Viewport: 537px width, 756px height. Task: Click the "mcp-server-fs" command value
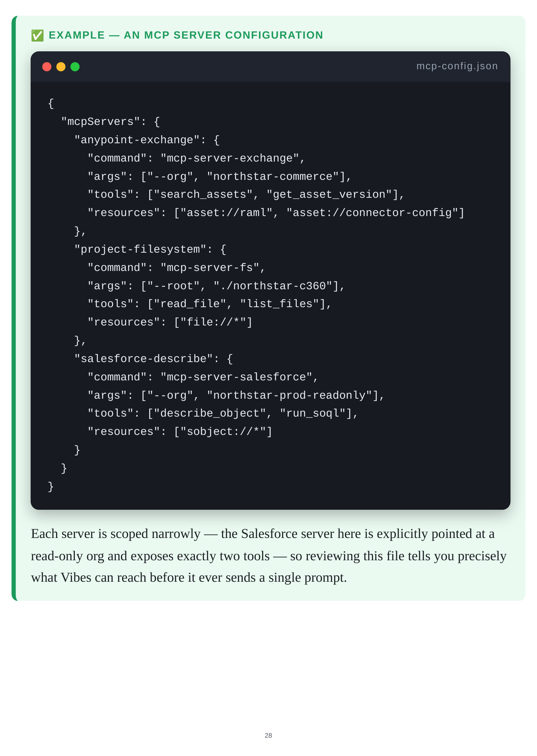210,268
